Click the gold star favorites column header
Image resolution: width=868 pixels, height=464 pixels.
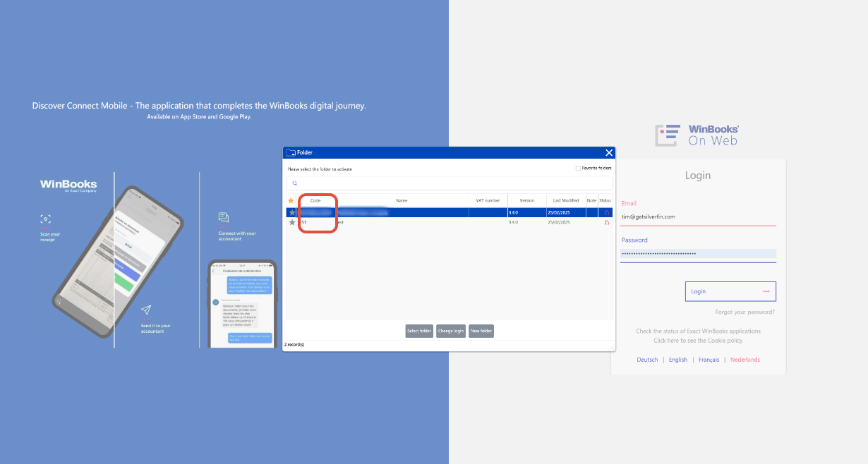click(x=291, y=200)
